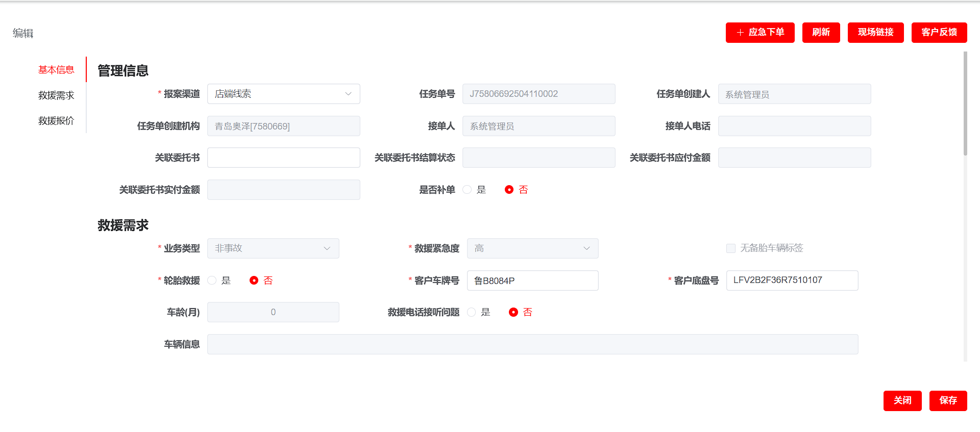Viewport: 980px width, 432px height.
Task: Open the 业务类型 dropdown chevron
Action: coord(327,248)
